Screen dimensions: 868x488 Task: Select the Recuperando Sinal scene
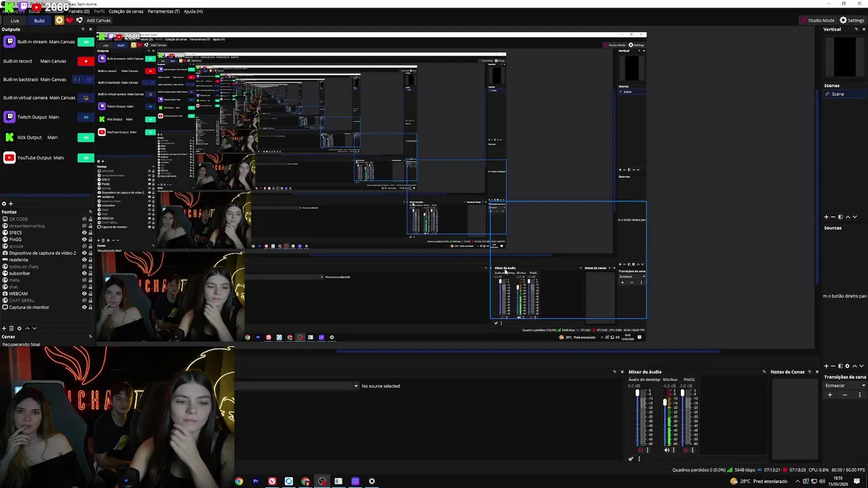[x=21, y=344]
